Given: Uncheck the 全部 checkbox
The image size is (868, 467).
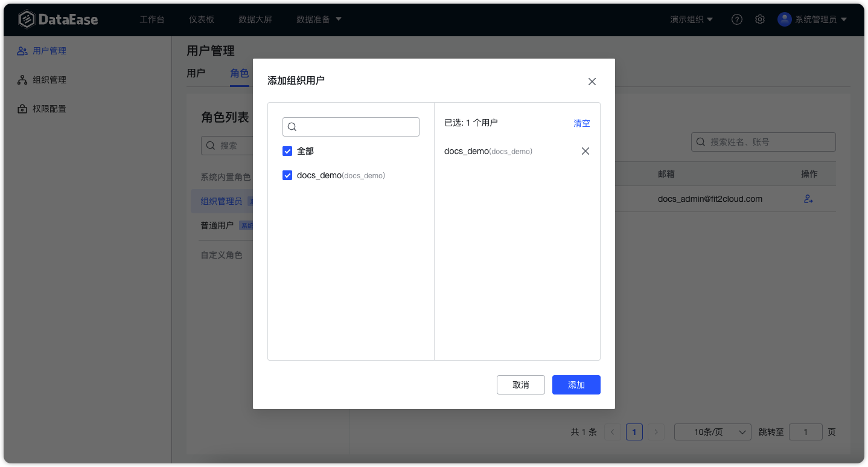Looking at the screenshot, I should click(x=287, y=151).
